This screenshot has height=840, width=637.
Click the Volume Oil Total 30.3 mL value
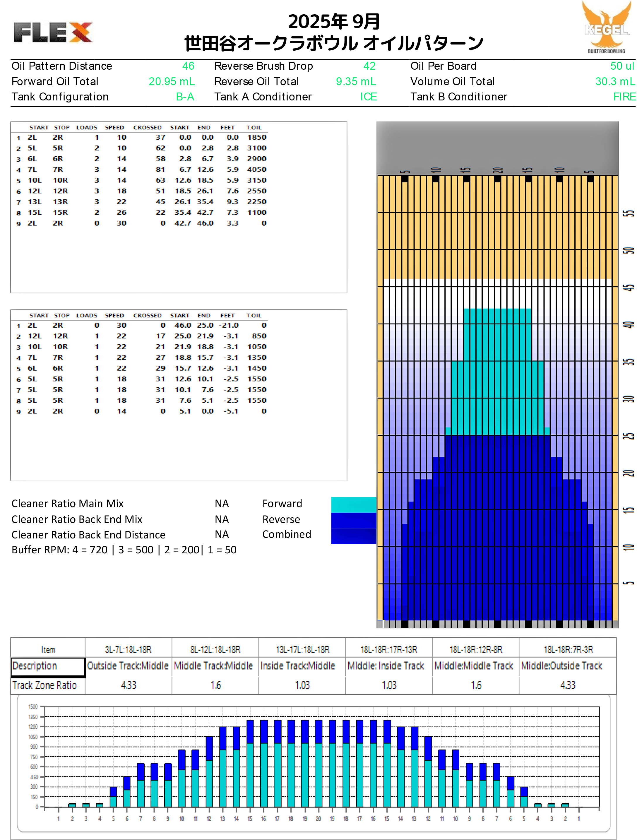point(614,82)
